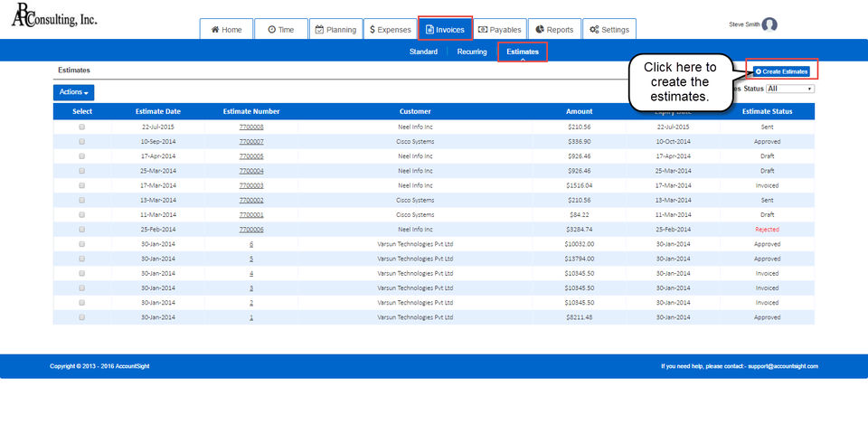Click the Estimate Number column header
Image resolution: width=868 pixels, height=443 pixels.
(x=251, y=111)
